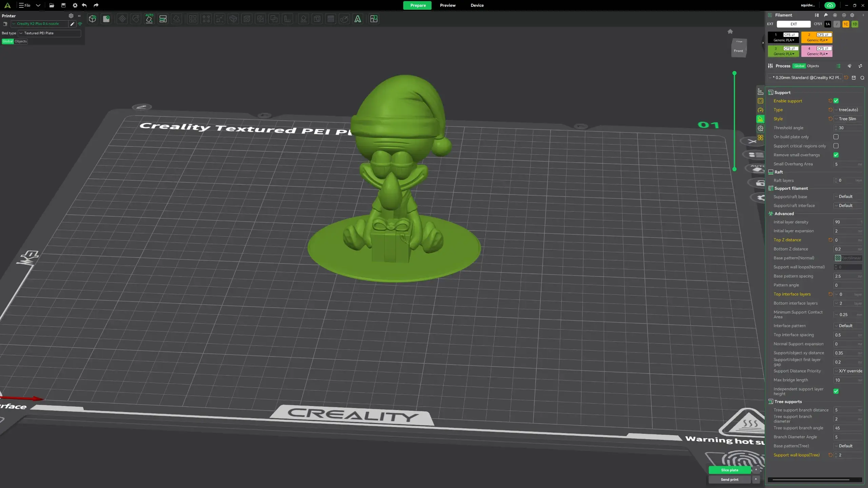
Task: Select filament slot 4 pink swatch
Action: [817, 51]
